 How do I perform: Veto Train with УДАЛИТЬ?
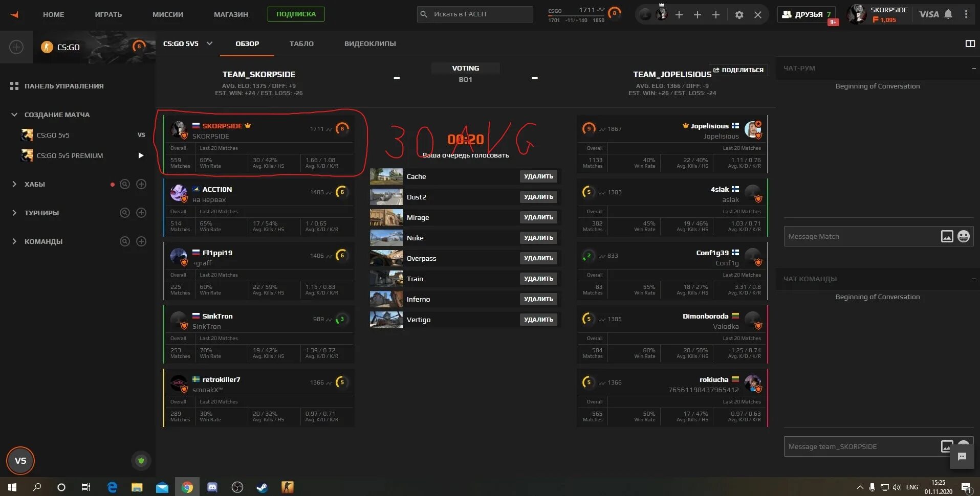tap(538, 279)
